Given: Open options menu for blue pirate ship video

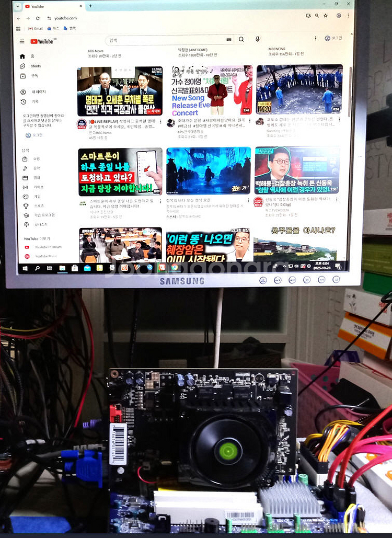Looking at the screenshot, I should [248, 200].
